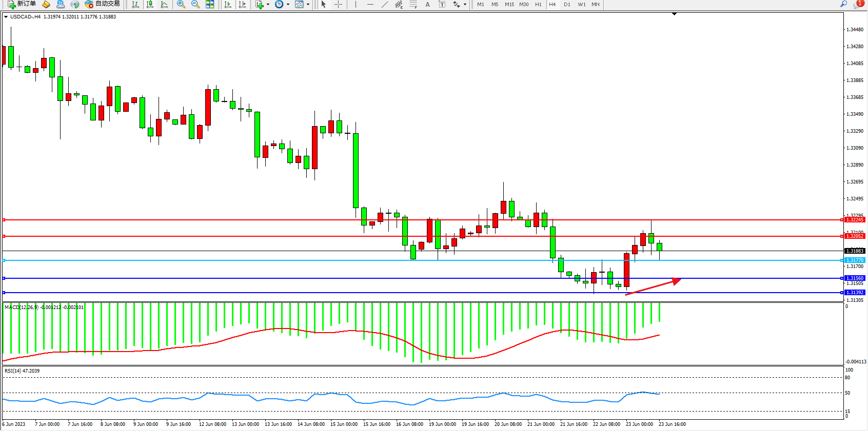Switch to the M15 timeframe

(509, 4)
